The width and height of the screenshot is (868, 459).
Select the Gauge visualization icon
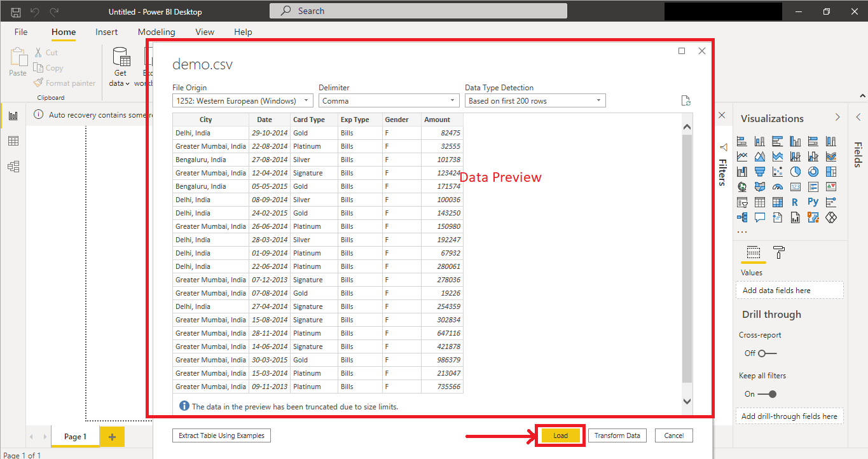pyautogui.click(x=778, y=186)
